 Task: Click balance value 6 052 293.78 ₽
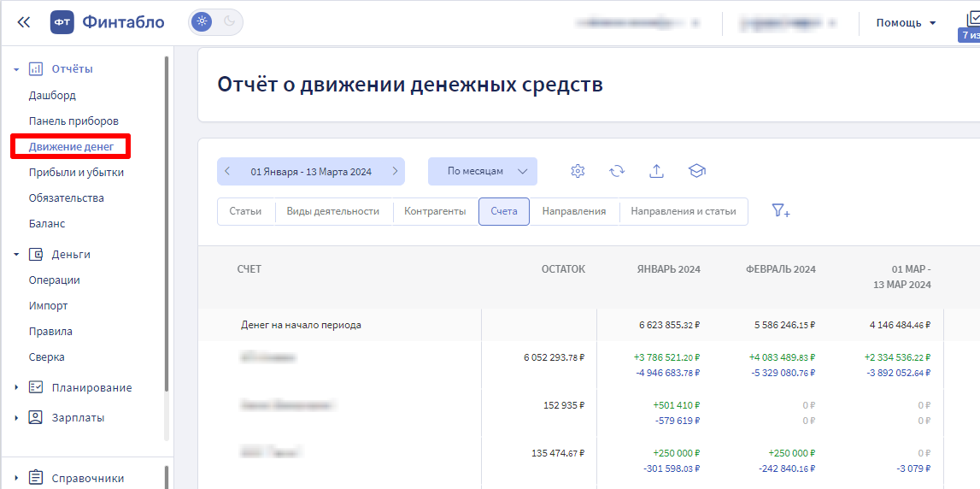555,357
